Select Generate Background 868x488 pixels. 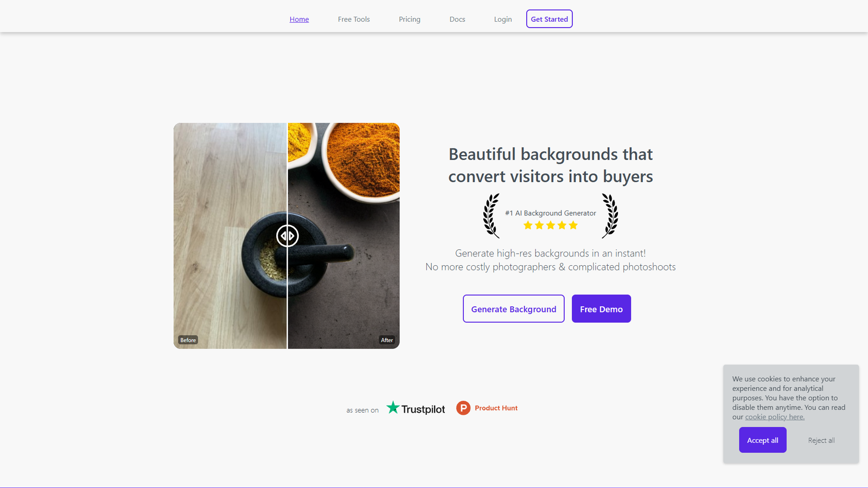pos(513,309)
